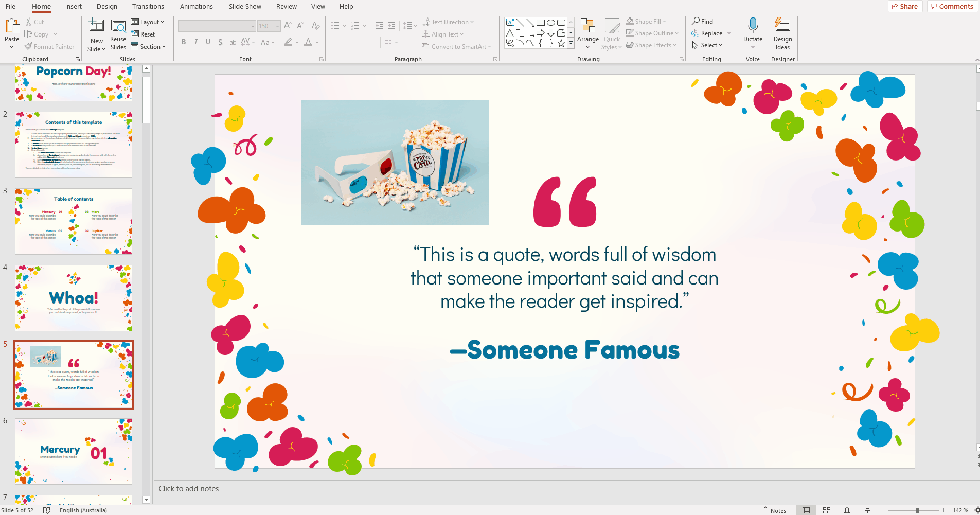Switch to the Slide Show tab
Image resolution: width=980 pixels, height=515 pixels.
(x=245, y=7)
